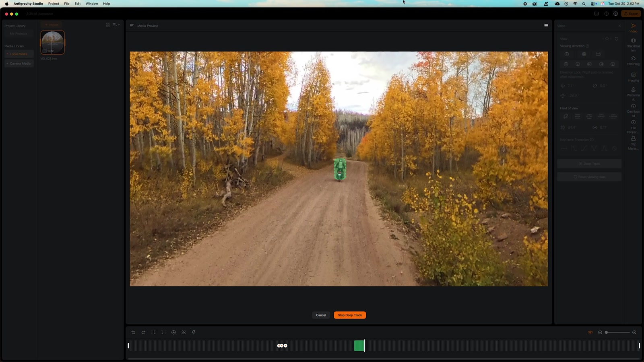Screen dimensions: 644x362
Task: Click the timeline zoom slider handle
Action: [x=606, y=332]
